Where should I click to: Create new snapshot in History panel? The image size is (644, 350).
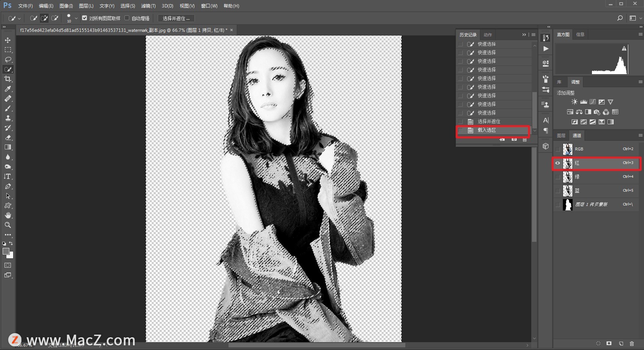point(514,139)
